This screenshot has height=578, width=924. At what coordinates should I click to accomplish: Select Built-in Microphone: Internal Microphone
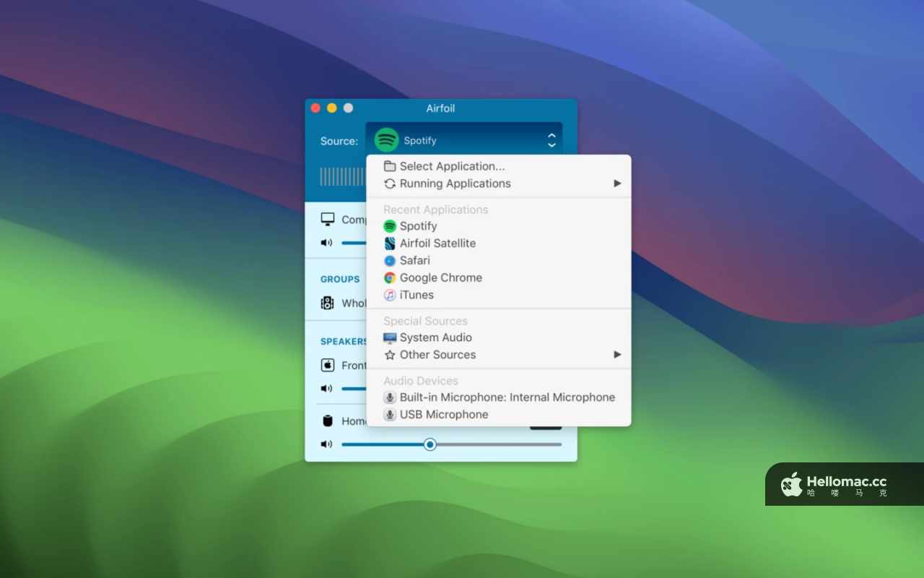tap(499, 397)
